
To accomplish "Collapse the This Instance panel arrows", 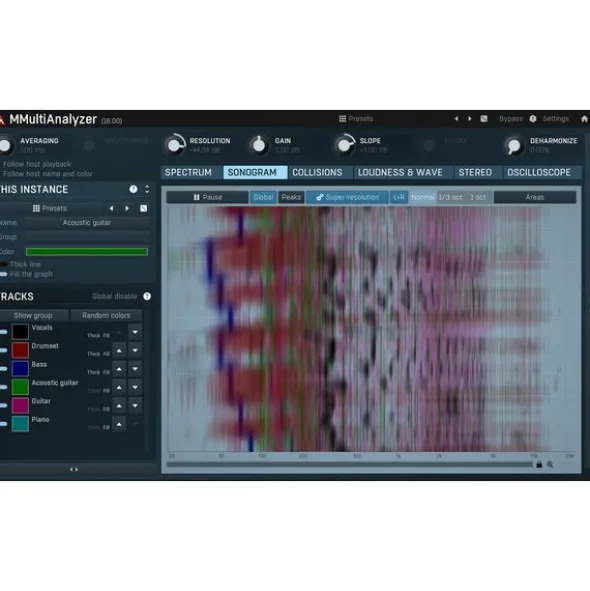I will point(147,189).
